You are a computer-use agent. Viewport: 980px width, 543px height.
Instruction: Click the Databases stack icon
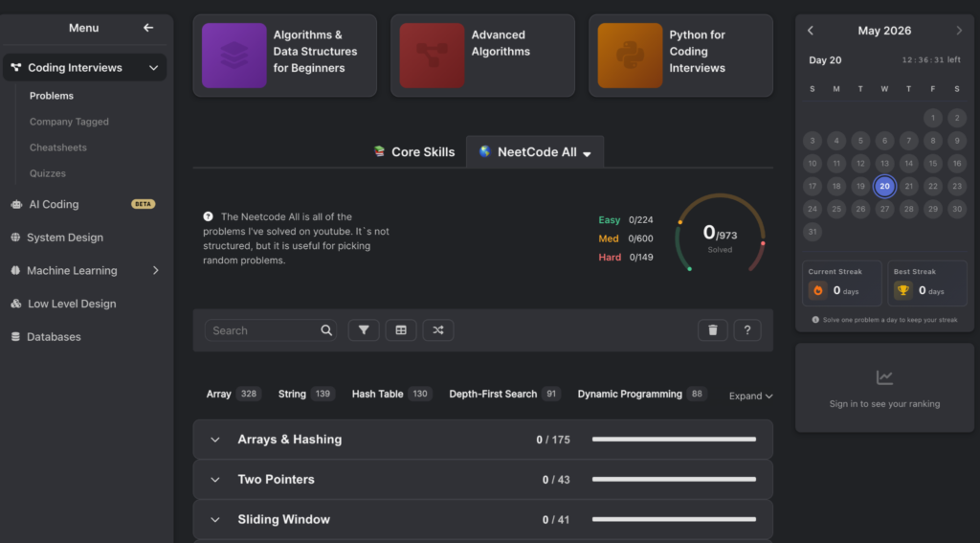tap(15, 337)
